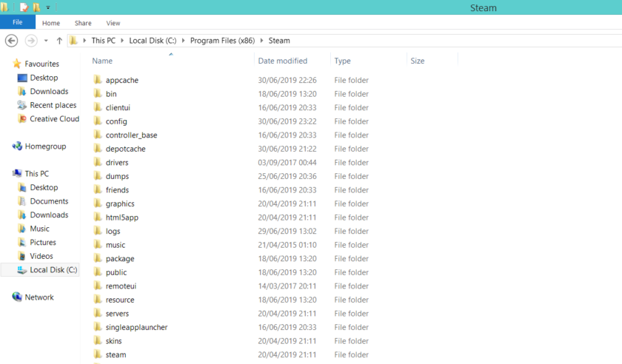Screen dimensions: 622x364
Task: Click the appcache folder icon
Action: tap(98, 80)
